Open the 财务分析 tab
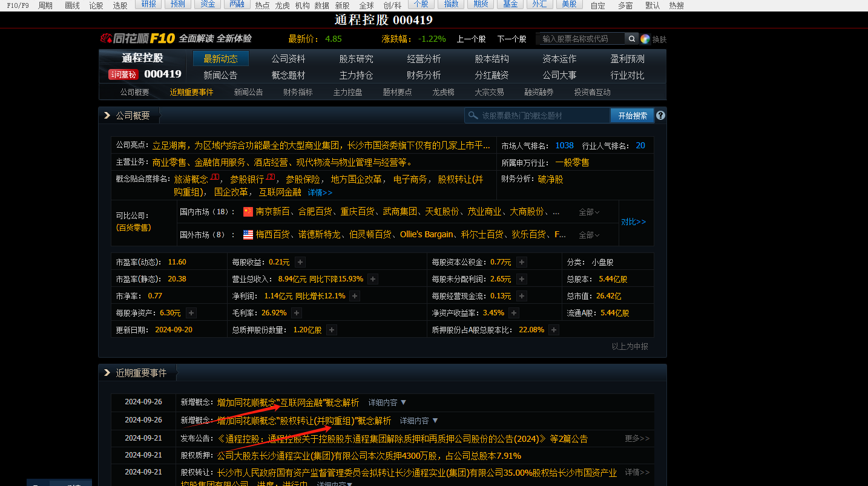This screenshot has height=486, width=868. click(x=424, y=75)
